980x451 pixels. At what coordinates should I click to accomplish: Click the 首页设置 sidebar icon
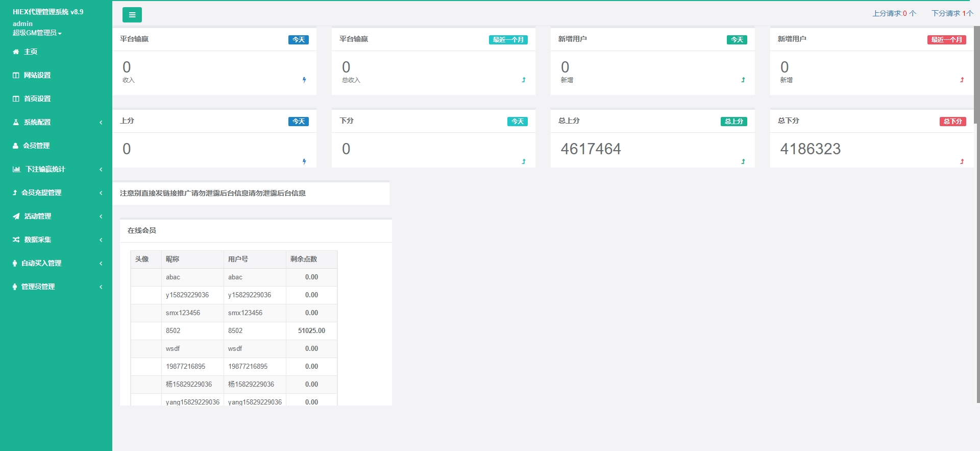(x=16, y=99)
